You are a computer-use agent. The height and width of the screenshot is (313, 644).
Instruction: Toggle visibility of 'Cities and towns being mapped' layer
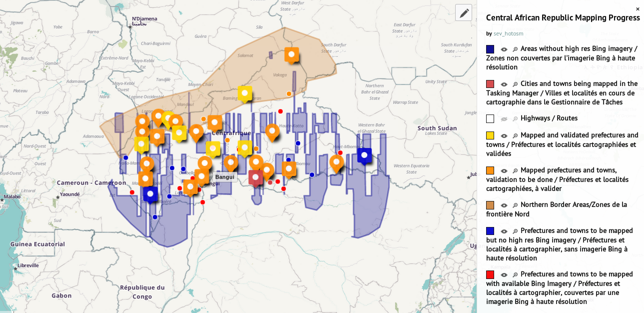click(x=504, y=84)
